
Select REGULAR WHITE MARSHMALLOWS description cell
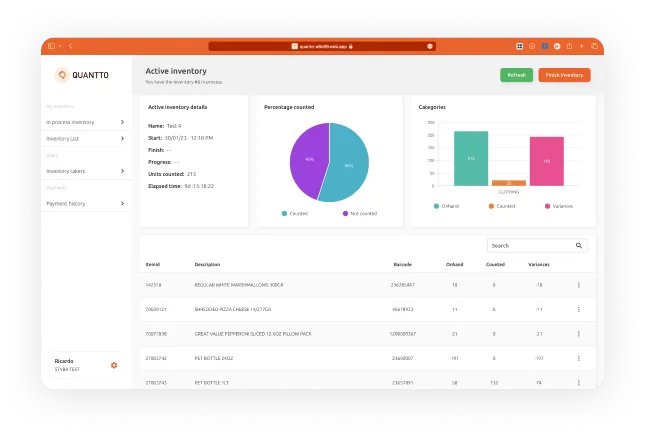239,285
